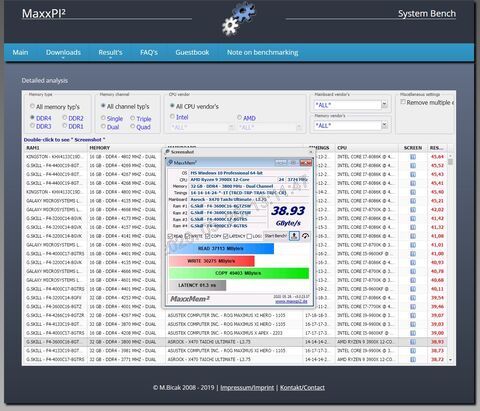Open screenshot icon in row with result 39,46

click(x=413, y=307)
